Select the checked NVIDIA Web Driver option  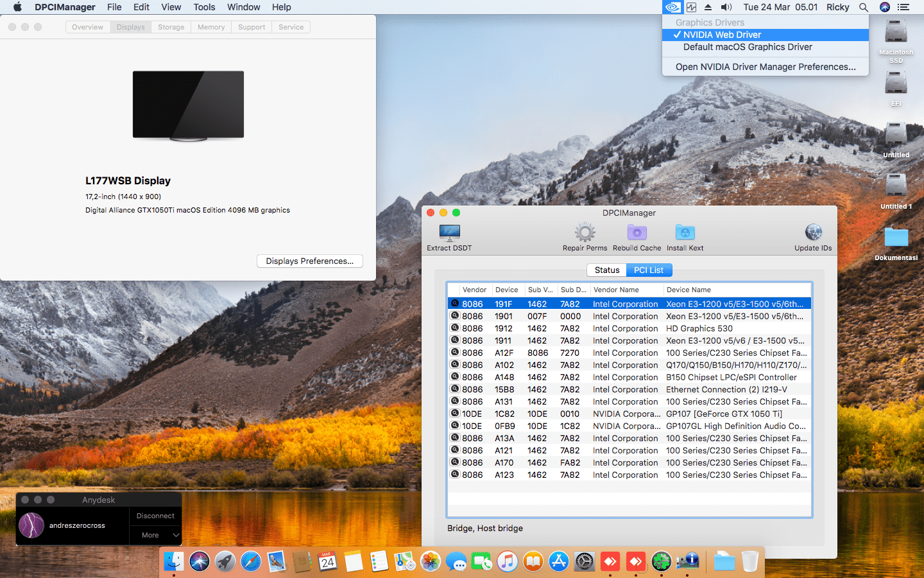[x=766, y=35]
